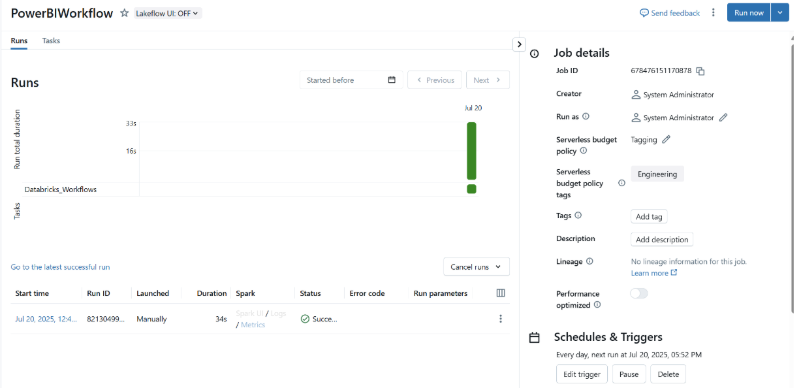The width and height of the screenshot is (795, 388).
Task: Edit the Run as user with pencil icon
Action: coord(723,117)
